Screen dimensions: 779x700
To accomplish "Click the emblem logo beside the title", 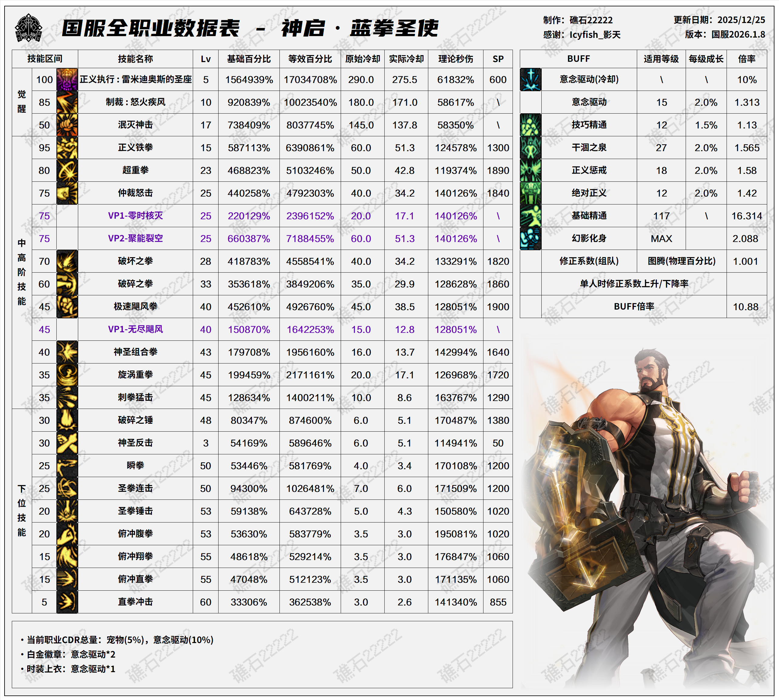I will (x=28, y=28).
